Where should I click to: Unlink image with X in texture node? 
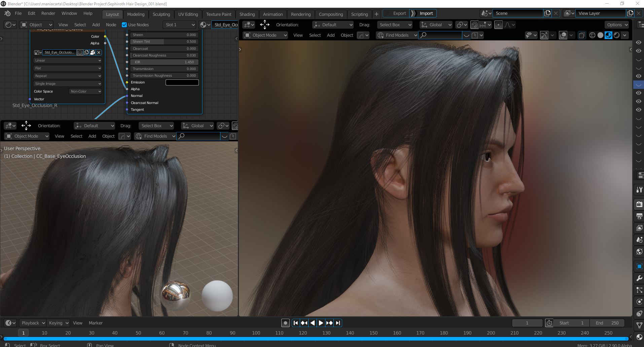99,53
